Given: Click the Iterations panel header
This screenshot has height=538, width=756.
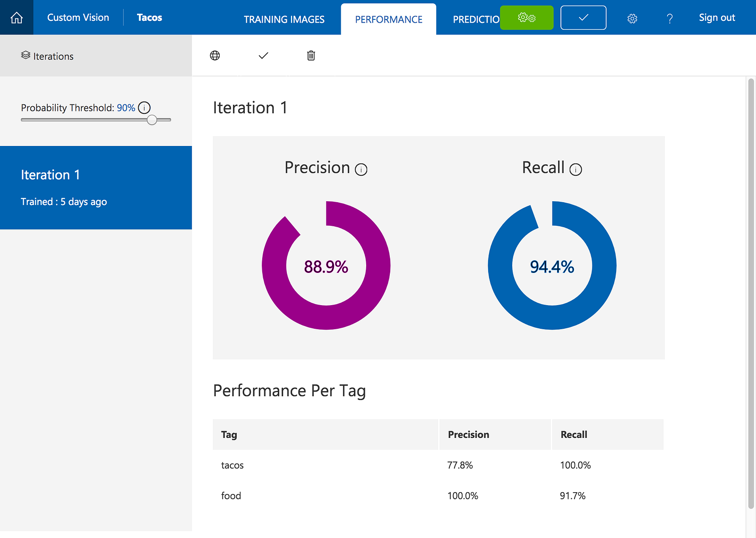Looking at the screenshot, I should coord(96,56).
